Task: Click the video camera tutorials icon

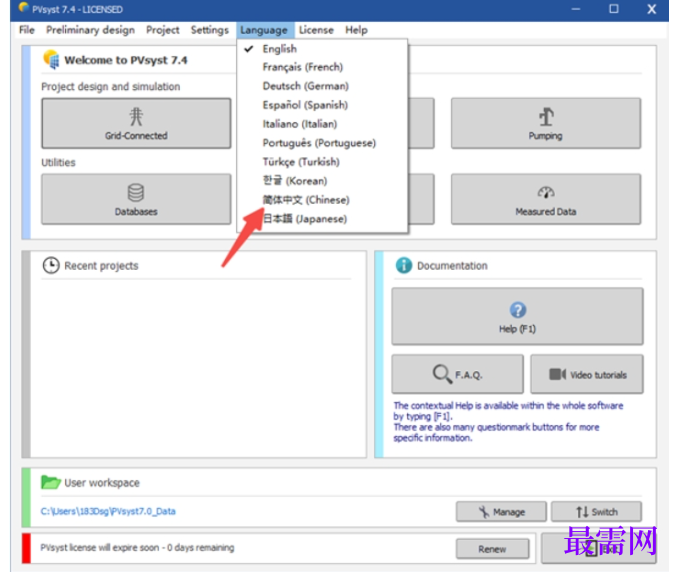Action: (558, 374)
